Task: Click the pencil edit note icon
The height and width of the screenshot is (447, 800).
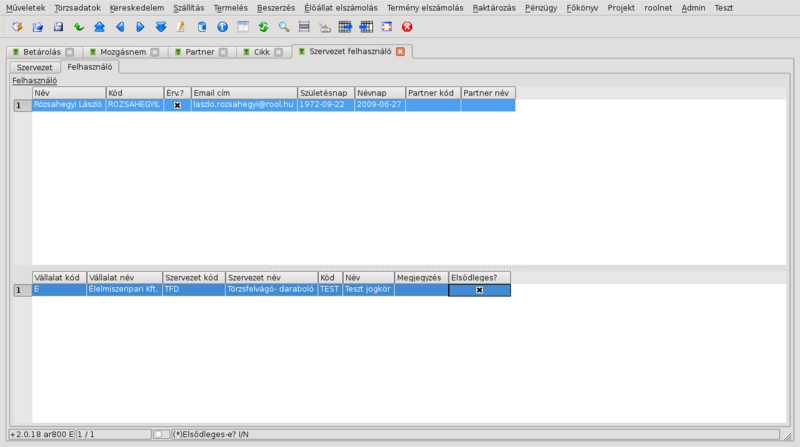Action: click(181, 26)
